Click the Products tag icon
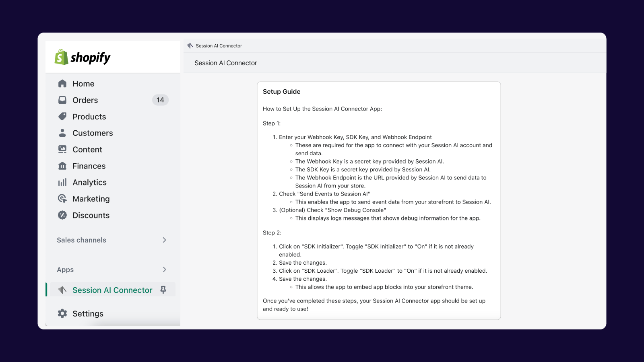Viewport: 644px width, 362px height. click(62, 116)
